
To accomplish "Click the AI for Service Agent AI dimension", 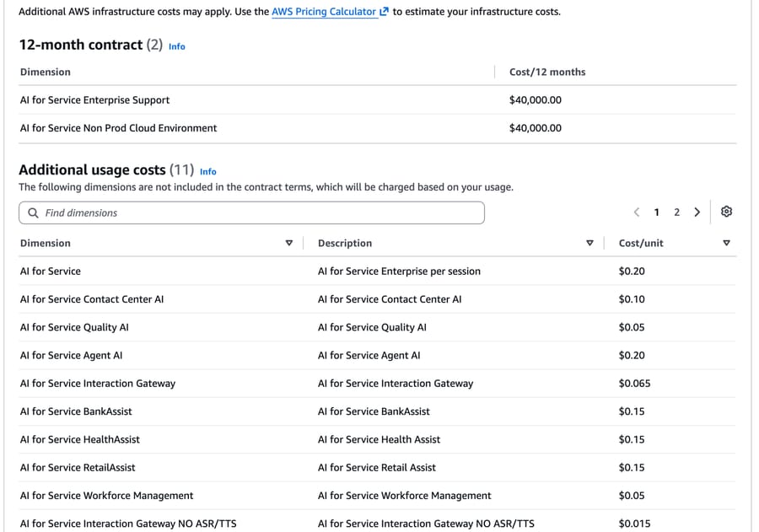I will coord(71,355).
